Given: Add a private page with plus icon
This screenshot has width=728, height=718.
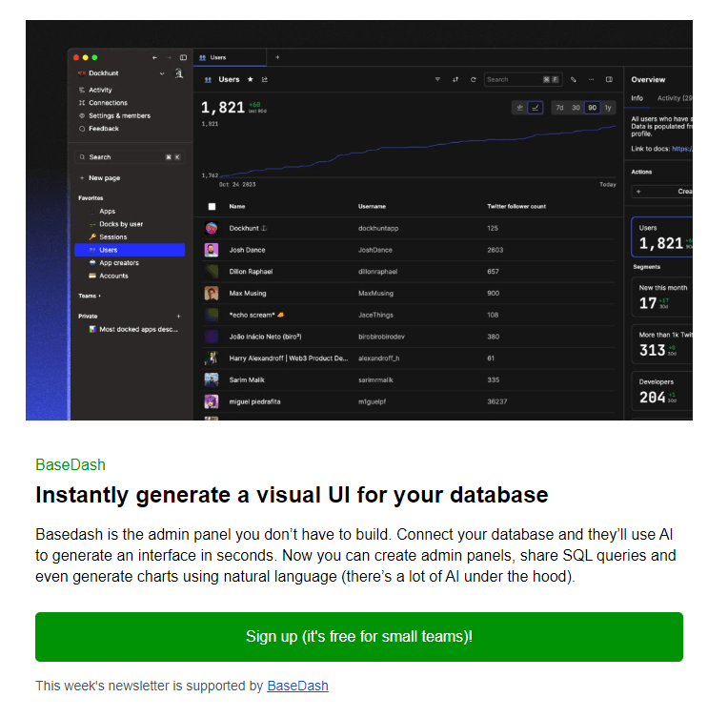Looking at the screenshot, I should point(179,317).
